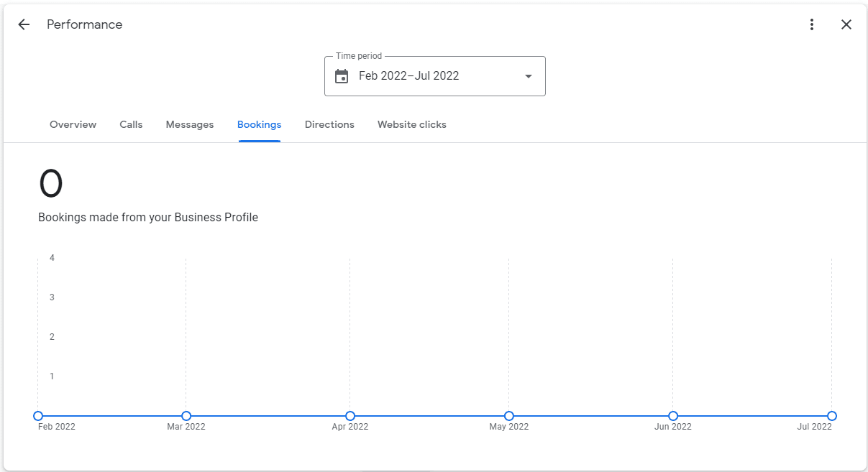
Task: View the Website clicks tab
Action: [x=412, y=124]
